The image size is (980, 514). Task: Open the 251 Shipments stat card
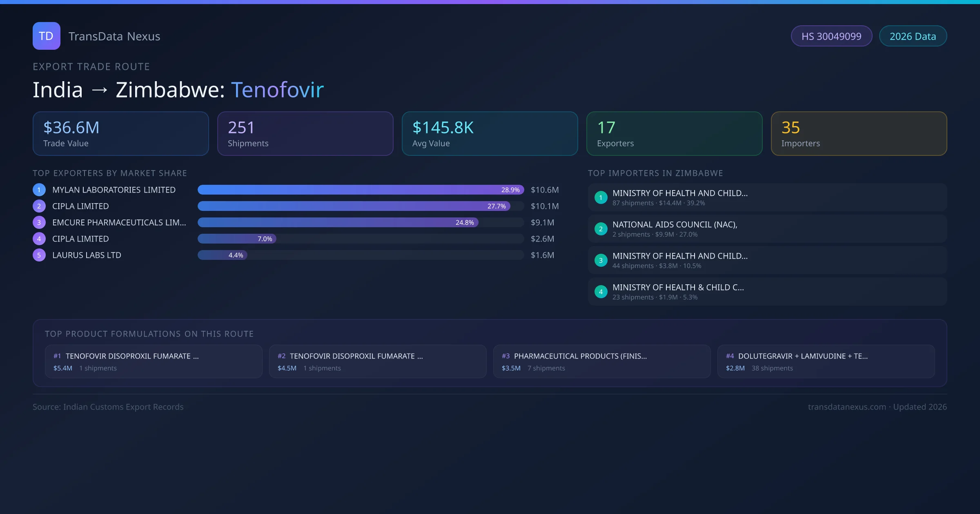point(305,133)
